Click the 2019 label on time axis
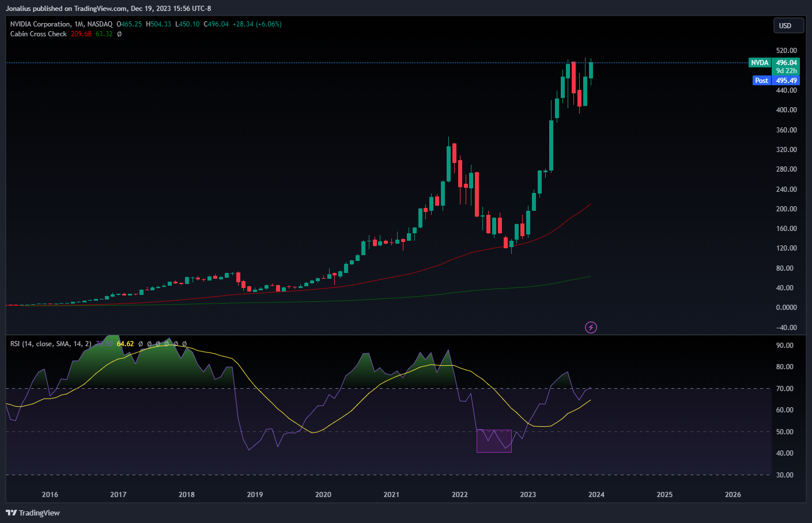 255,495
